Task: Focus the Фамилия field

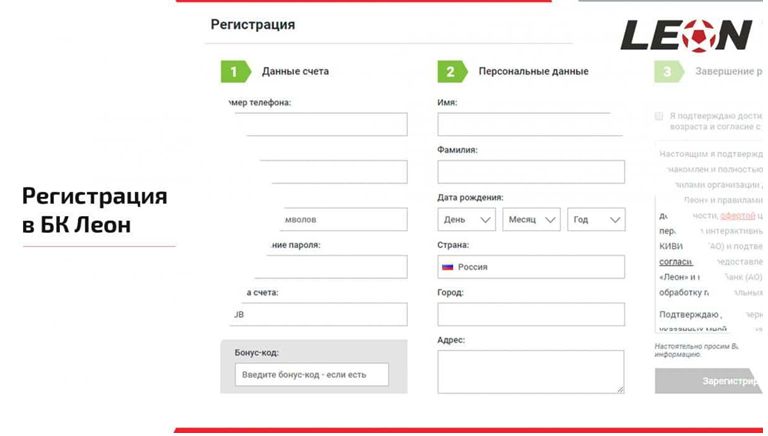Action: pyautogui.click(x=531, y=172)
